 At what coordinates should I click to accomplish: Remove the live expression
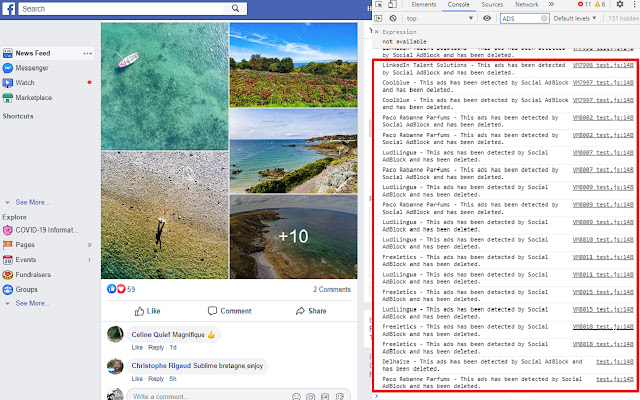[377, 32]
